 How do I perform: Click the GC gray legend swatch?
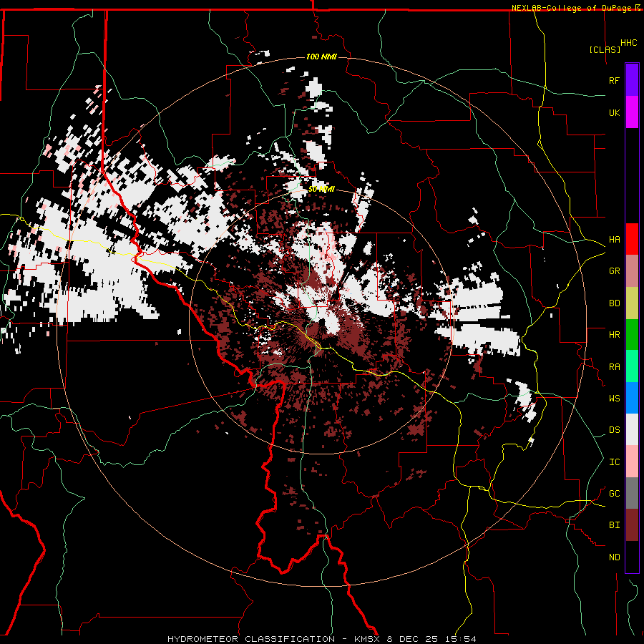tap(632, 493)
